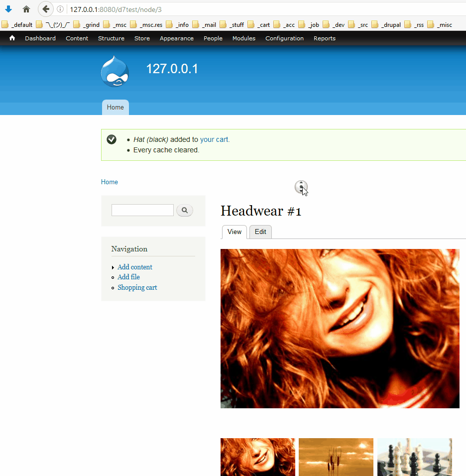The height and width of the screenshot is (476, 466).
Task: Open the _dev bookmarks folder
Action: click(x=334, y=25)
